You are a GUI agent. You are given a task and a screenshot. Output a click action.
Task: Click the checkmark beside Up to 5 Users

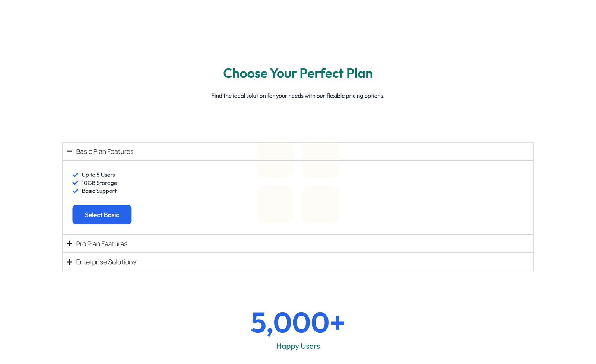(x=75, y=175)
